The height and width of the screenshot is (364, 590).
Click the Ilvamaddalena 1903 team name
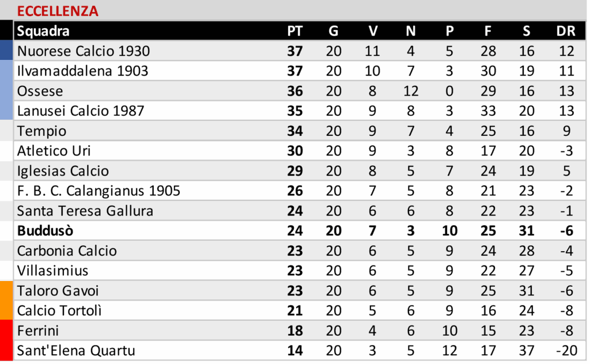pos(82,71)
